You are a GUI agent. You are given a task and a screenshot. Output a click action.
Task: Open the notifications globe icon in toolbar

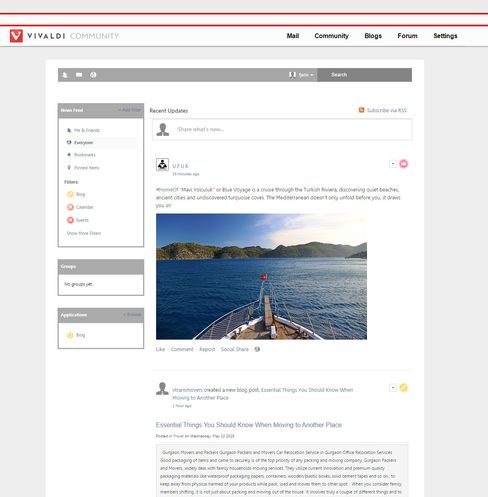coord(93,75)
